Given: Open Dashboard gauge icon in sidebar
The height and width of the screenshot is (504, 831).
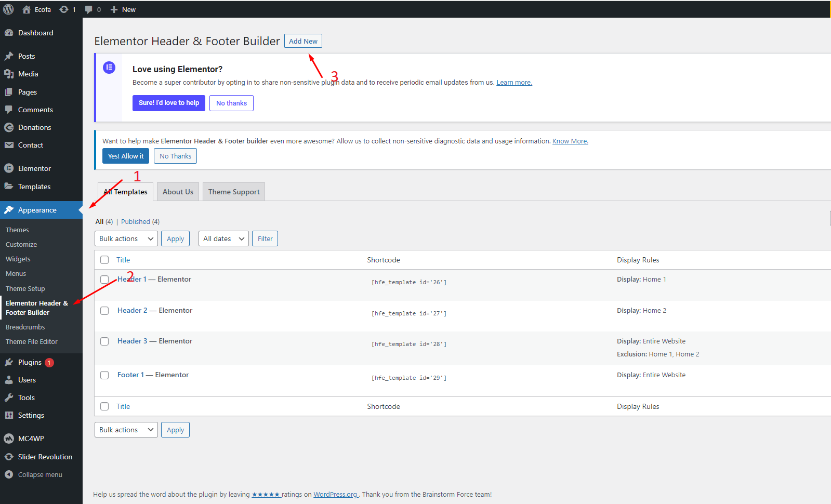Looking at the screenshot, I should [9, 33].
